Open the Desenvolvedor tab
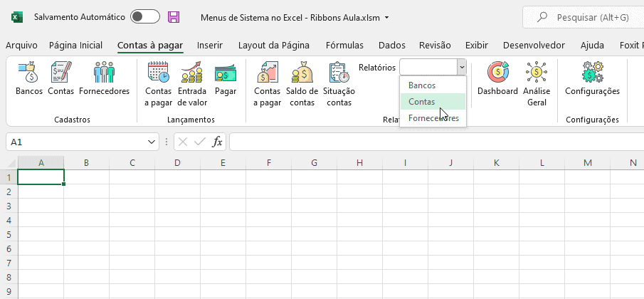Screen dimensions: 644x299 coord(534,46)
